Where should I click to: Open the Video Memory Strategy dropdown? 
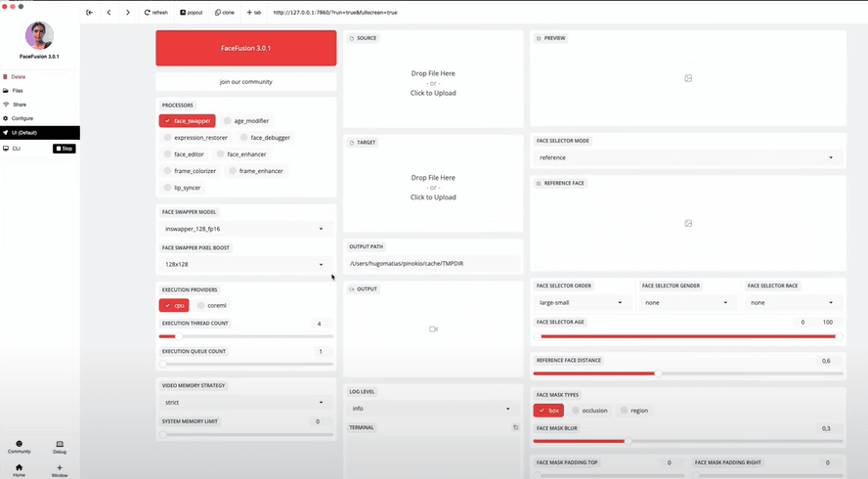[244, 403]
